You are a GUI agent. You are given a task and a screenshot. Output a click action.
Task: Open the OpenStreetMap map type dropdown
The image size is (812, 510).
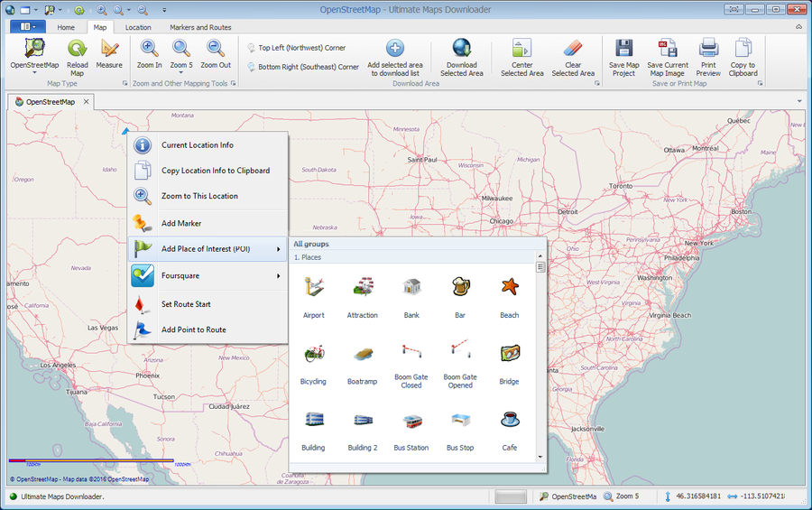[x=35, y=74]
